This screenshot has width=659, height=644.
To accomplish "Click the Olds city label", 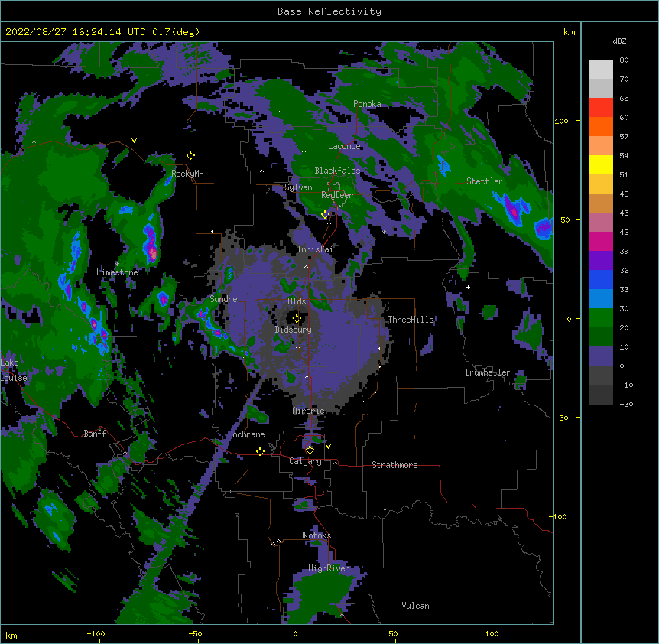I will coord(297,301).
